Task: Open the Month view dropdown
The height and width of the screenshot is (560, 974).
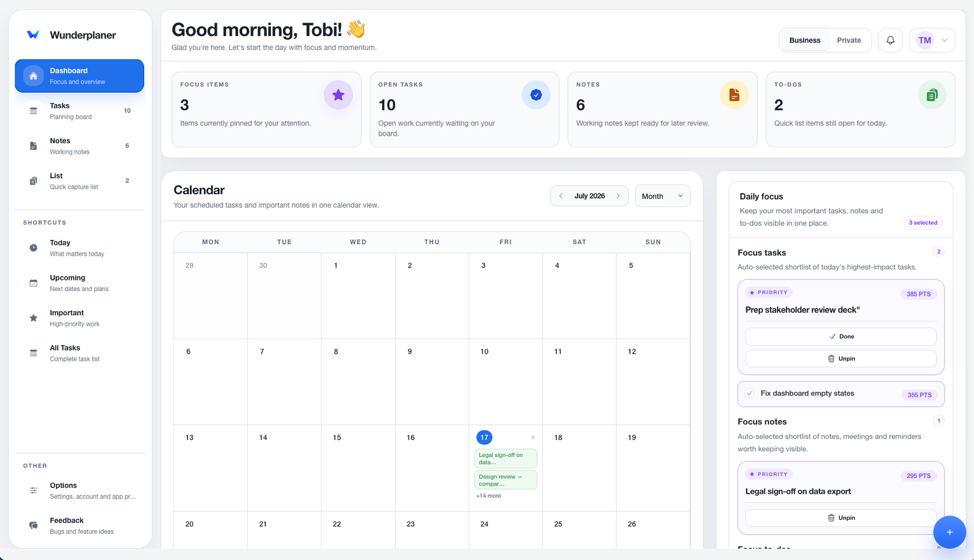Action: pos(662,196)
